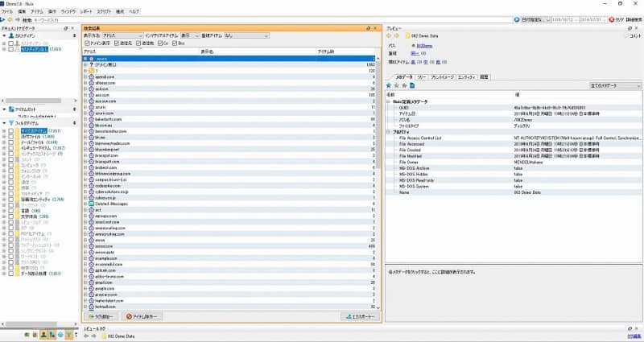Click the run-search arrow icon left of search box
The image size is (644, 342).
[2, 19]
